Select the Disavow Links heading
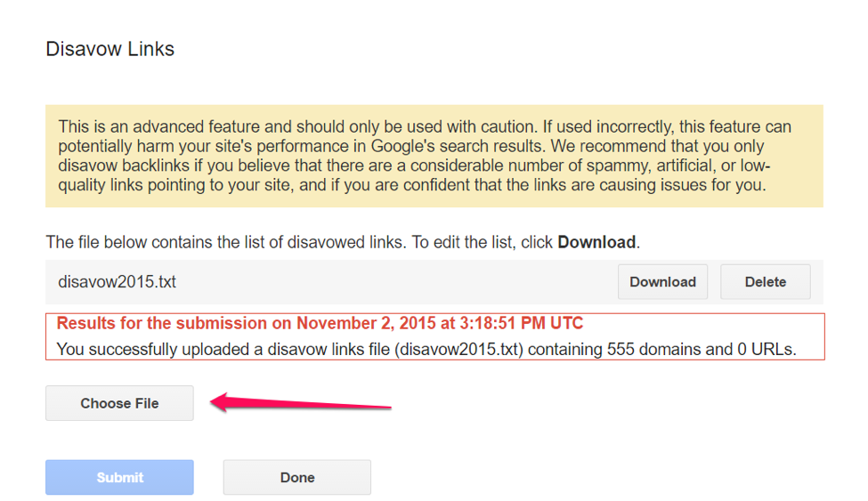Image resolution: width=868 pixels, height=501 pixels. point(110,50)
